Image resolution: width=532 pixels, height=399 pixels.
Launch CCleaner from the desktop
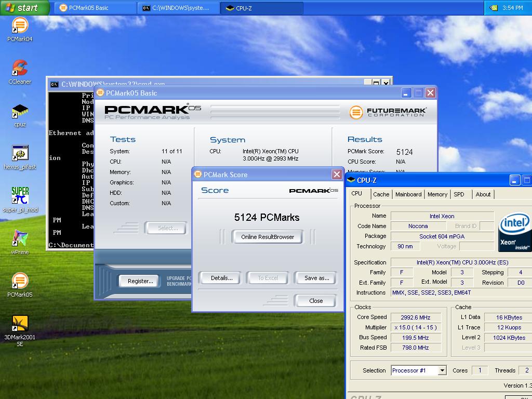tap(20, 72)
